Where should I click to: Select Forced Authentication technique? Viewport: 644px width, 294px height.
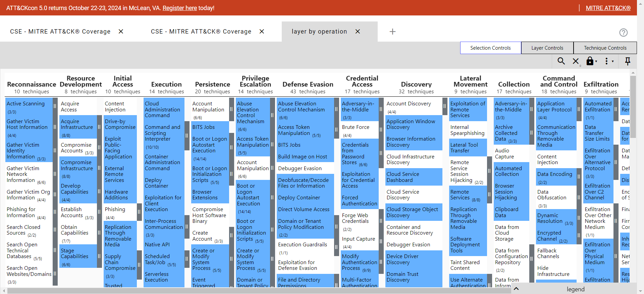click(x=360, y=200)
